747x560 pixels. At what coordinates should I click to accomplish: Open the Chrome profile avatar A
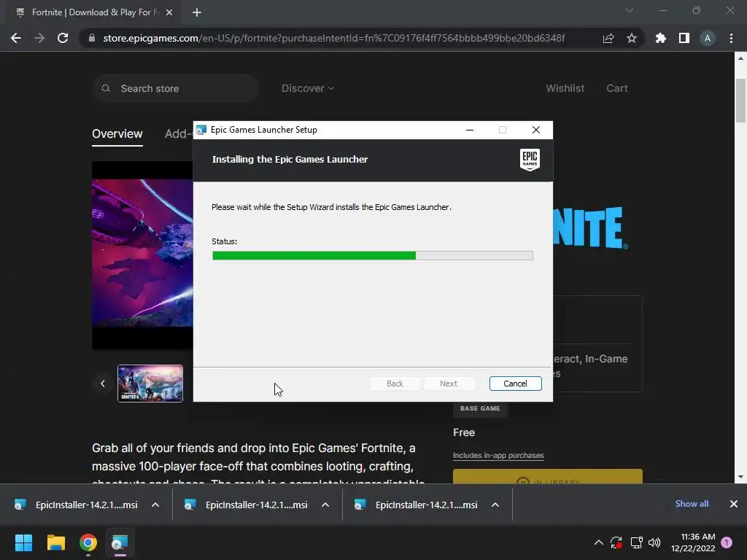(708, 38)
